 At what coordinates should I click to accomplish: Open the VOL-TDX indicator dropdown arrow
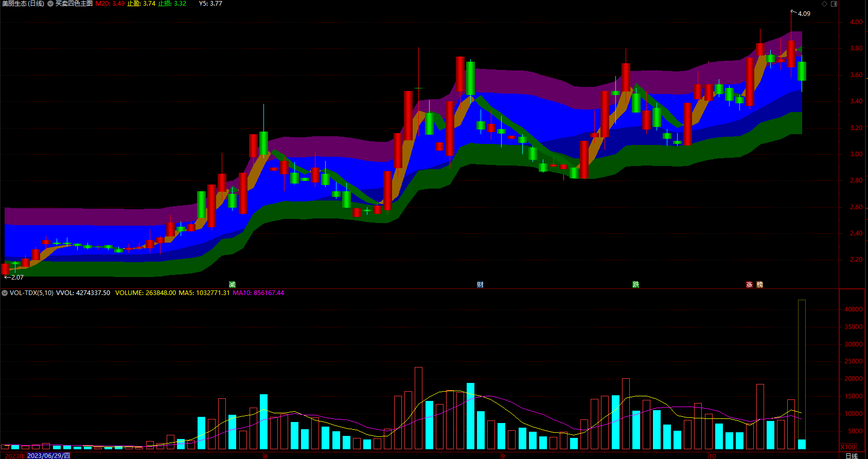click(5, 293)
